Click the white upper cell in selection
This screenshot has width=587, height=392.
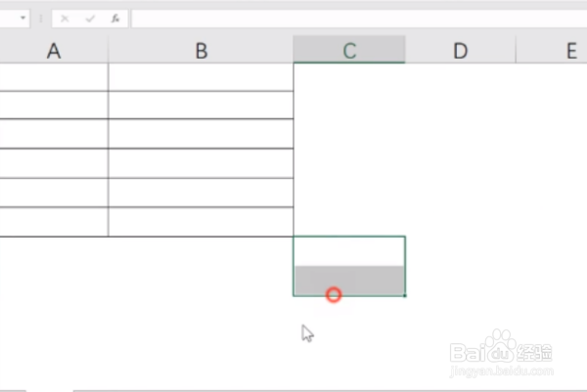pos(349,251)
